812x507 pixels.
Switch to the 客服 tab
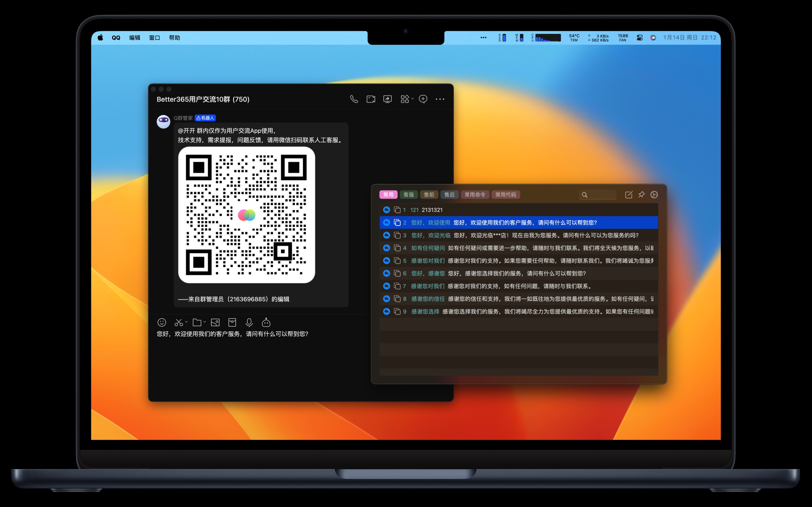[x=408, y=194]
